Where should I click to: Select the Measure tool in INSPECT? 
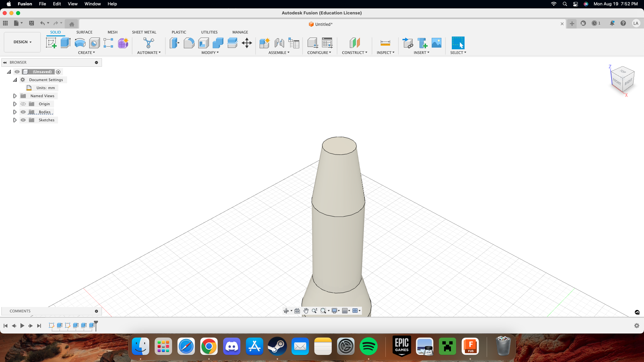(x=384, y=43)
